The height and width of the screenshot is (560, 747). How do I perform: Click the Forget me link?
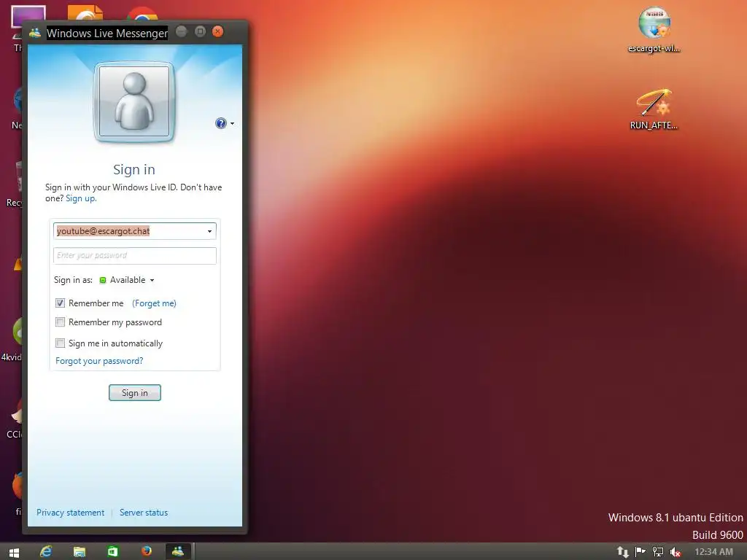[x=154, y=303]
